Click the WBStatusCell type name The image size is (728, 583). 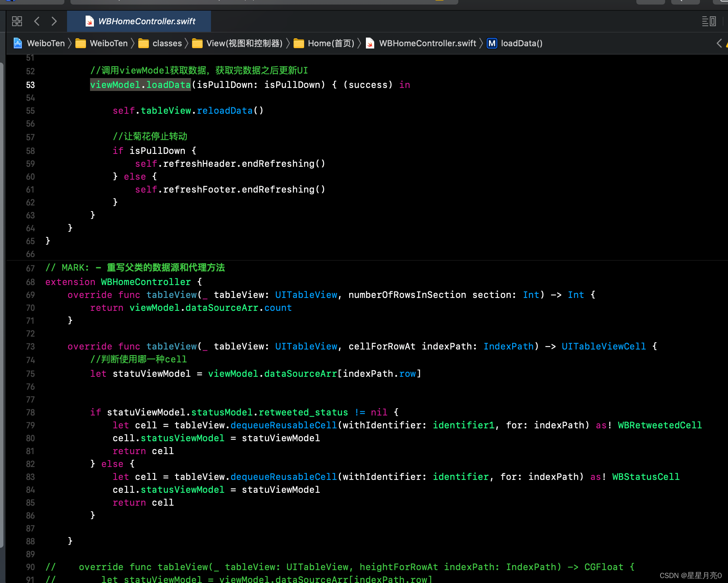click(x=645, y=477)
